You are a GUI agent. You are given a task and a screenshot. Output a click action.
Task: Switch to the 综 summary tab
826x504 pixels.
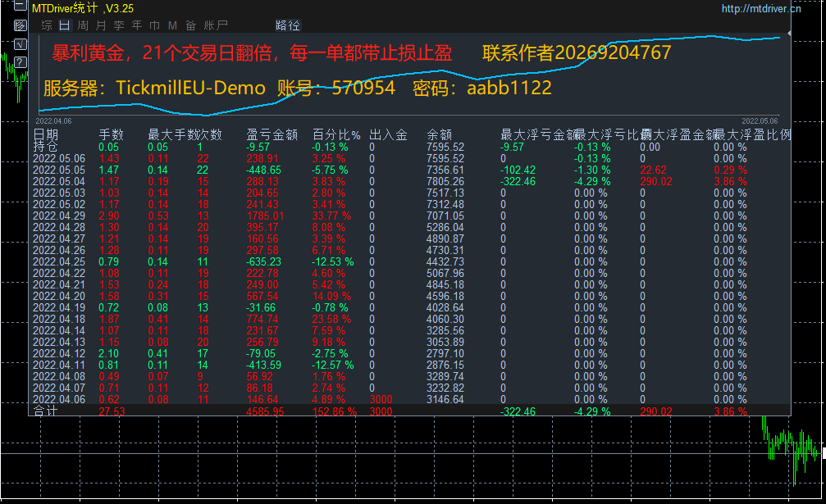pyautogui.click(x=47, y=25)
